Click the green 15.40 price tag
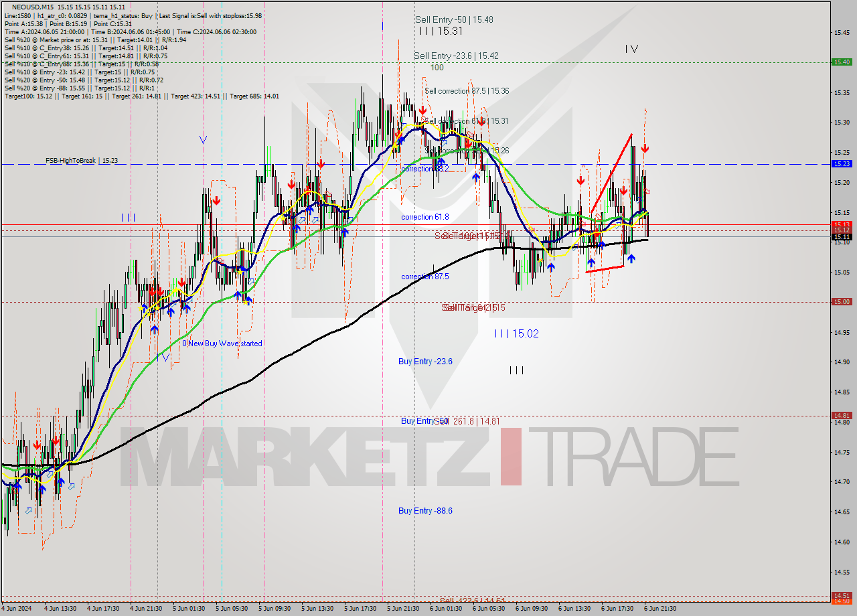Image resolution: width=857 pixels, height=616 pixels. pyautogui.click(x=842, y=62)
